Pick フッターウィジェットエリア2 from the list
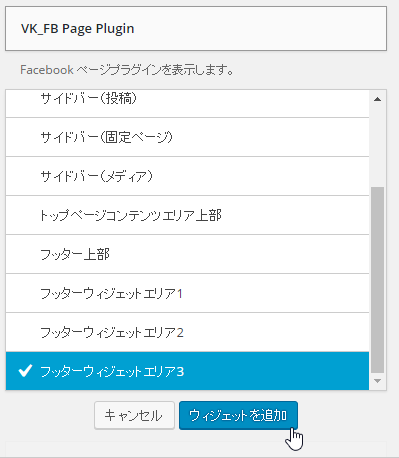Viewport: 399px width, 458px height. click(187, 332)
